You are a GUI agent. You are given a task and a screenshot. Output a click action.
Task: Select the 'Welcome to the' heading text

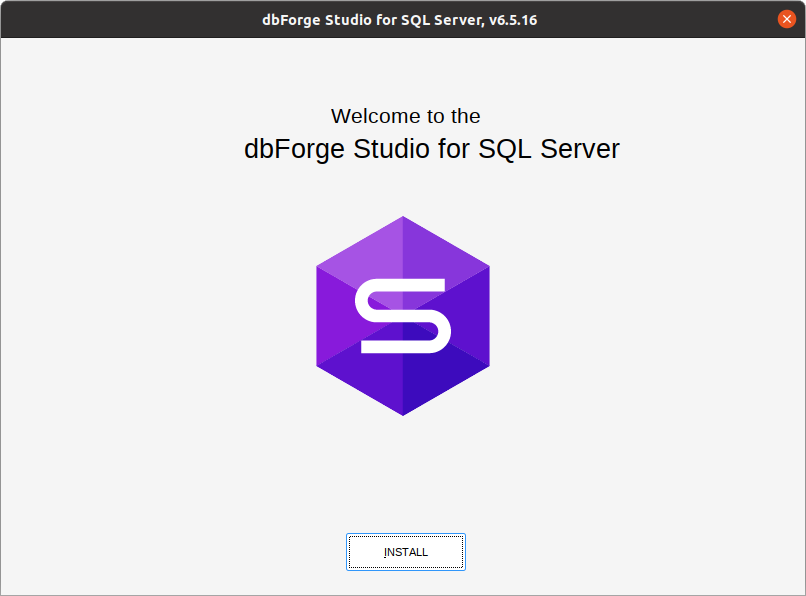[x=406, y=116]
